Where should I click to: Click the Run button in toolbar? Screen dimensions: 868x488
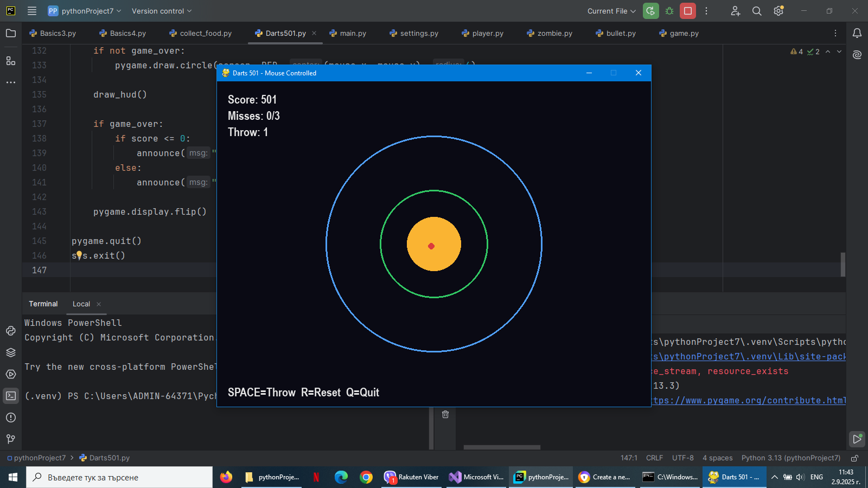tap(650, 11)
